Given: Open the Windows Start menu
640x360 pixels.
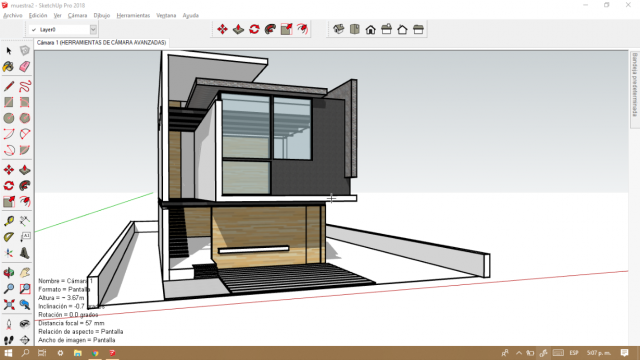Looking at the screenshot, I should [x=8, y=353].
